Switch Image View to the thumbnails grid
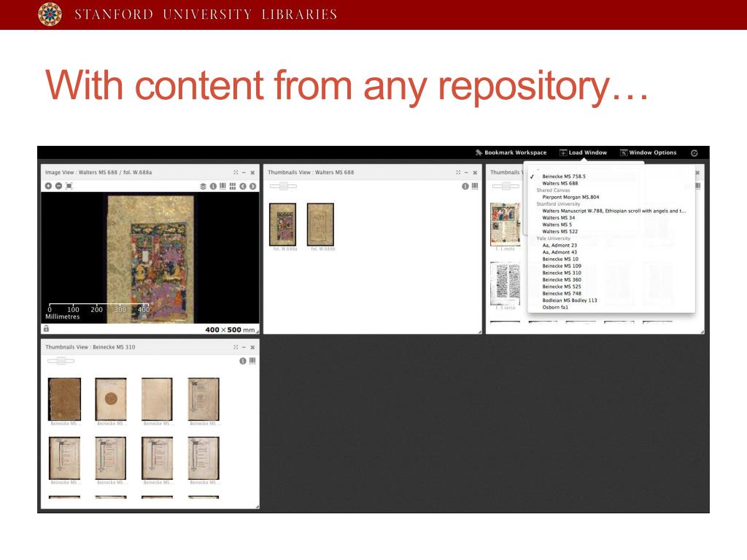This screenshot has width=747, height=560. [233, 186]
